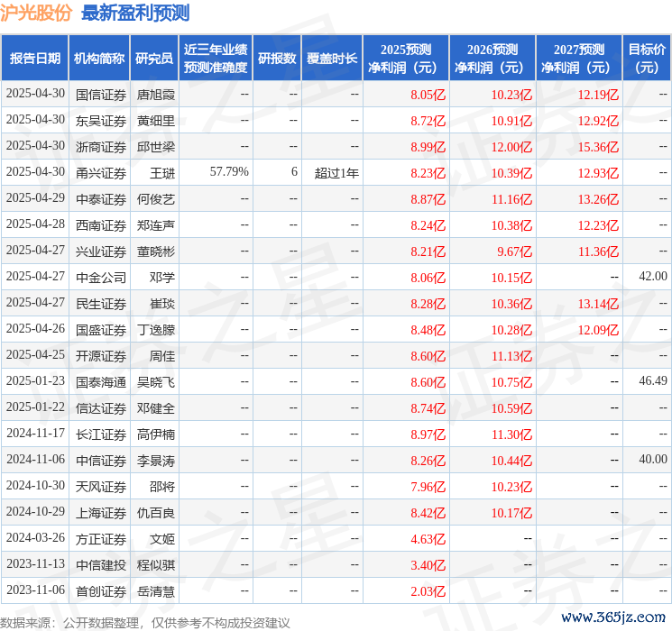Select the 天风证券 institution cell
This screenshot has width=672, height=631.
(x=101, y=487)
